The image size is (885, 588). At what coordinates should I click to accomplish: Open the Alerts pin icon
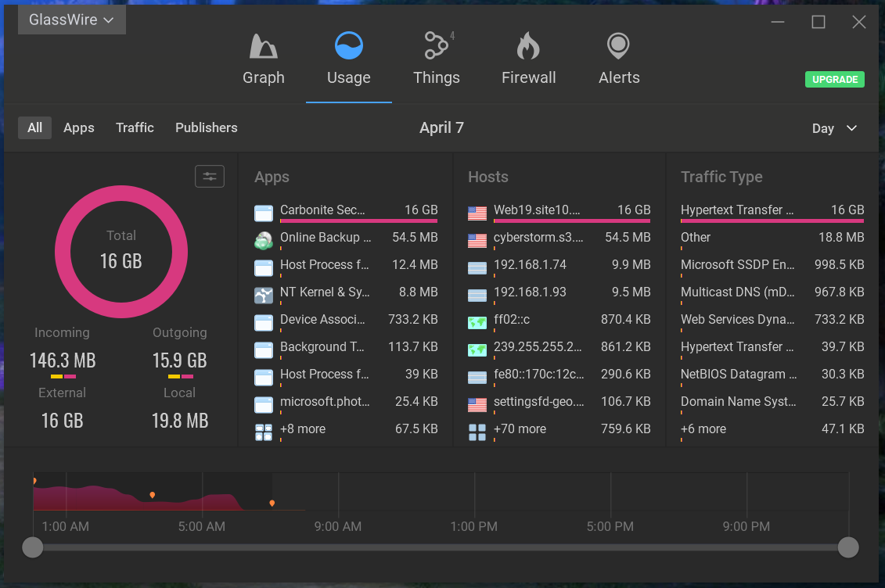coord(619,47)
